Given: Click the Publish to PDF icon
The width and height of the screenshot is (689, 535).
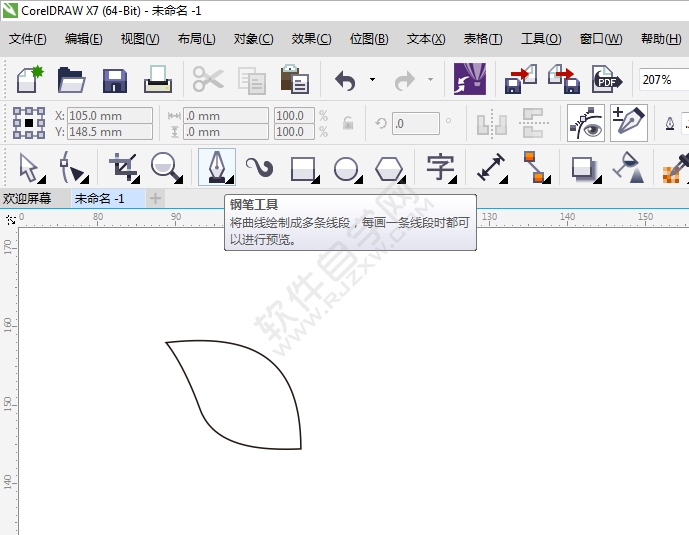Looking at the screenshot, I should pos(605,79).
